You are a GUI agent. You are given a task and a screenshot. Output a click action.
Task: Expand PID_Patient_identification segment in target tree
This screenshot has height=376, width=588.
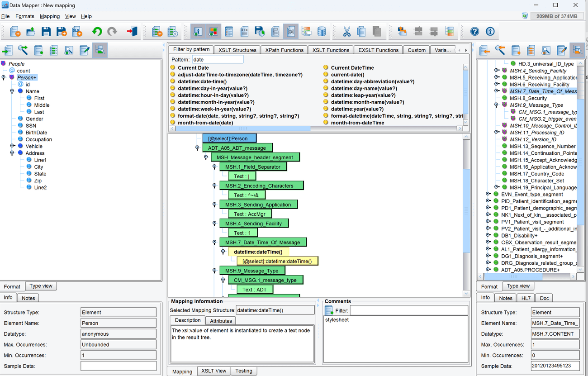[488, 201]
